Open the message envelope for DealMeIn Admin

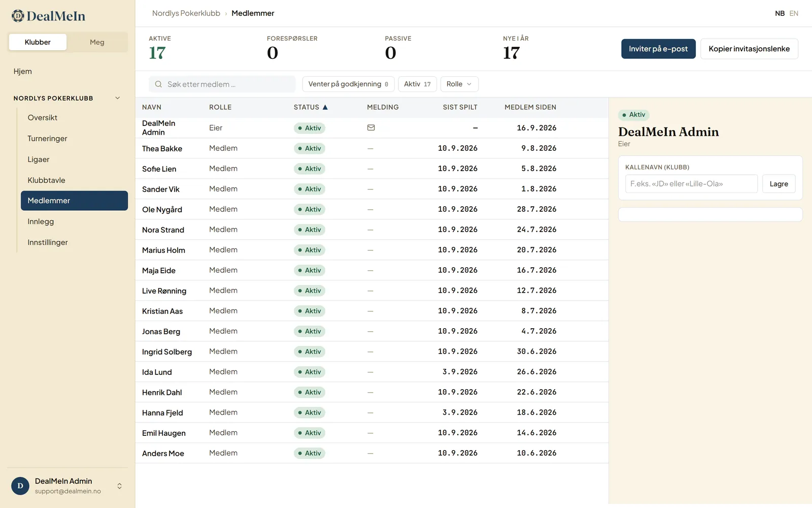click(371, 128)
